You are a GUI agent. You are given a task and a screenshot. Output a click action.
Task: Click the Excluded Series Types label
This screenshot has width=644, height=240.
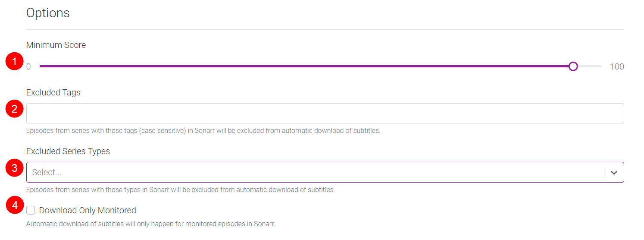click(68, 151)
